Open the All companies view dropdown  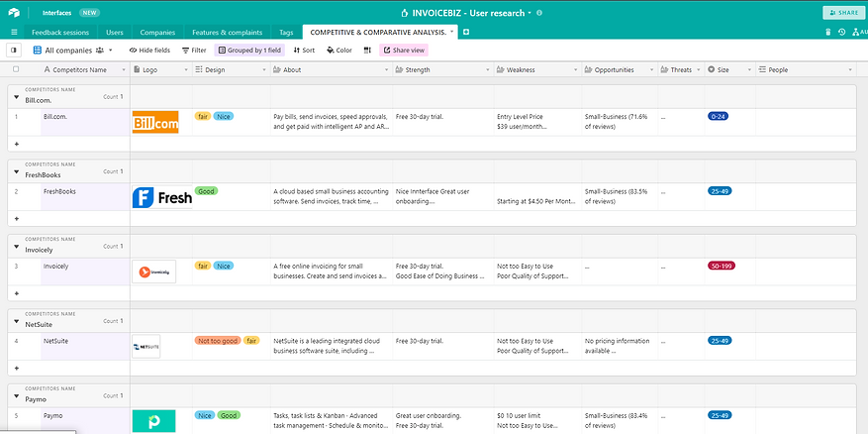click(x=72, y=50)
